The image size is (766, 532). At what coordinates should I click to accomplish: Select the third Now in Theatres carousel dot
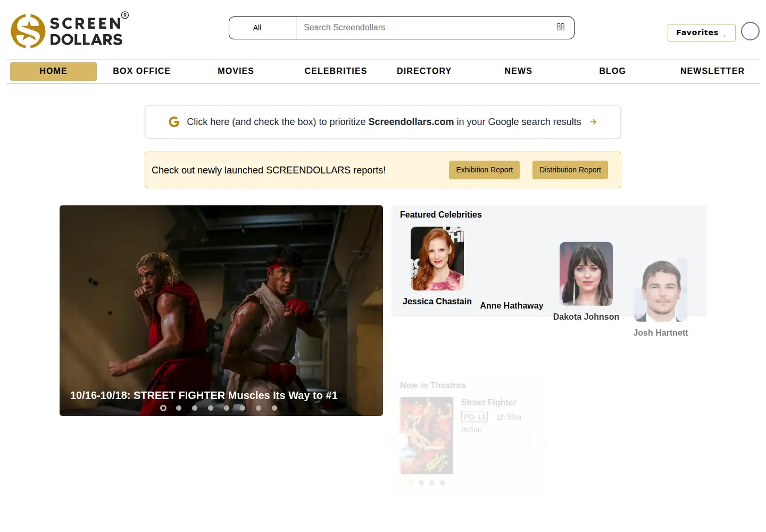click(x=432, y=483)
